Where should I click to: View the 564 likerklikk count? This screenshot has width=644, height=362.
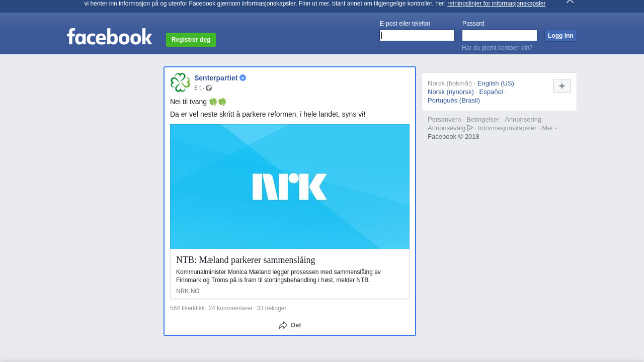click(187, 308)
